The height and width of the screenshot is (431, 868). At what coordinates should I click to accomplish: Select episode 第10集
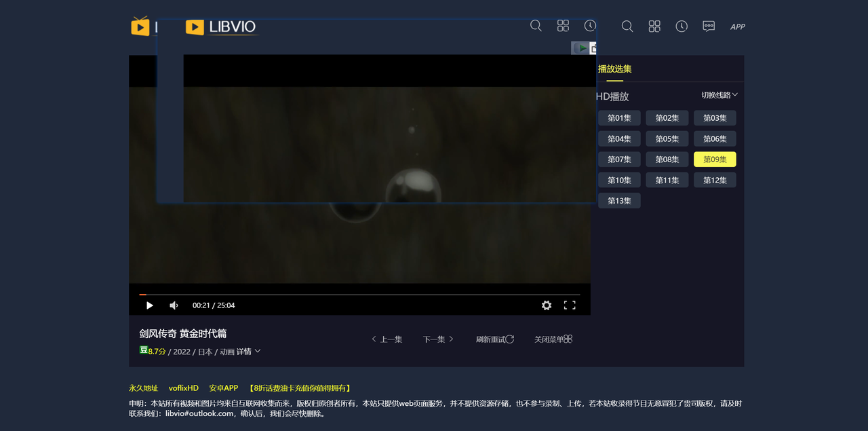619,180
